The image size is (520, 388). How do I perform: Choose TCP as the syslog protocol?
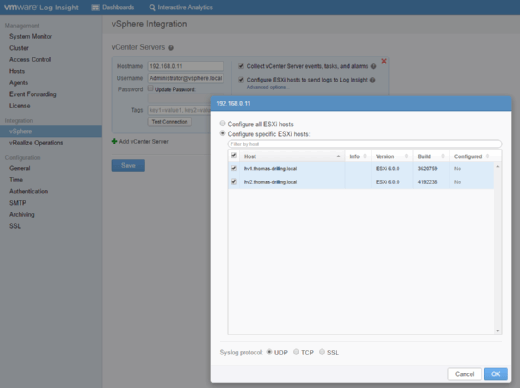point(296,352)
